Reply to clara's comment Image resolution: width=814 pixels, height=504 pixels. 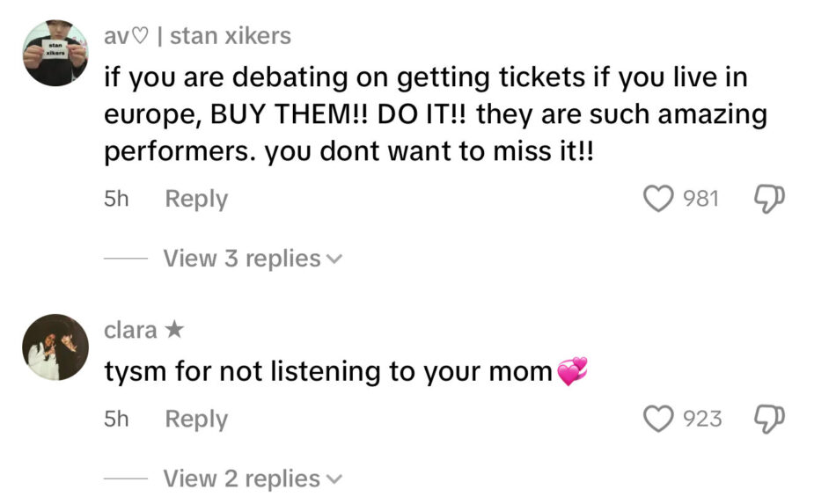(196, 419)
